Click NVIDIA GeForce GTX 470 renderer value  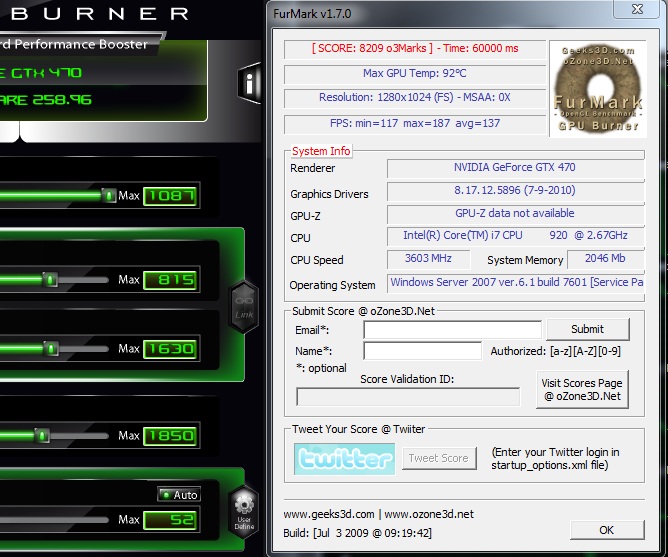point(515,167)
